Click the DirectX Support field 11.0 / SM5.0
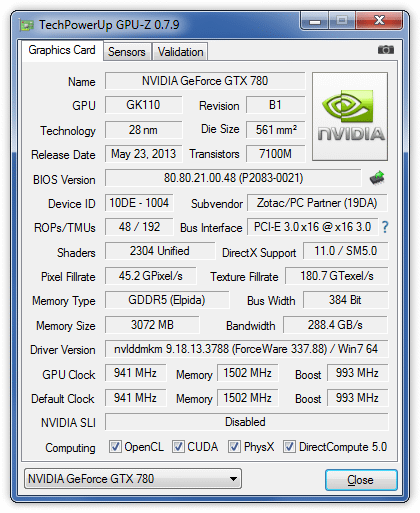This screenshot has width=420, height=513. [346, 251]
